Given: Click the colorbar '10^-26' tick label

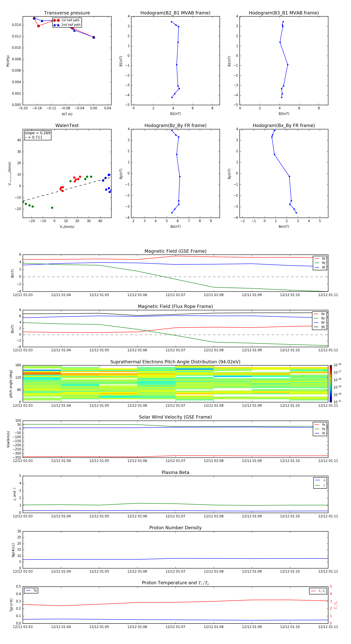Looking at the screenshot, I should coord(337,365).
